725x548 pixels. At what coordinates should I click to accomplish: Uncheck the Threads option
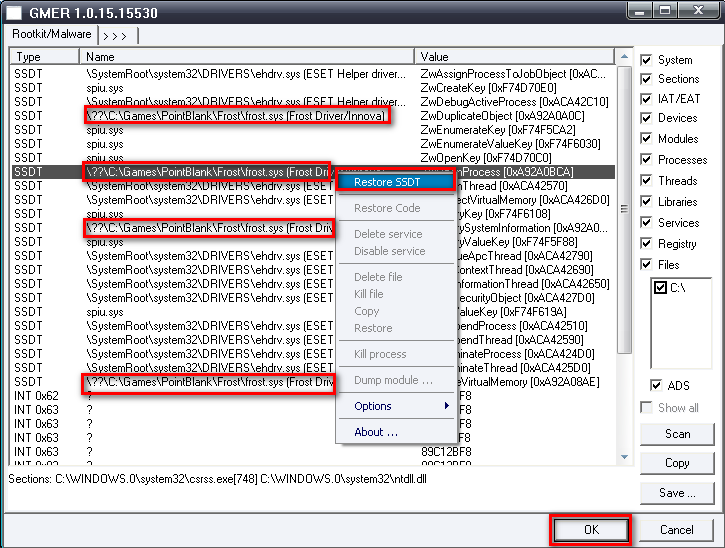click(x=646, y=180)
